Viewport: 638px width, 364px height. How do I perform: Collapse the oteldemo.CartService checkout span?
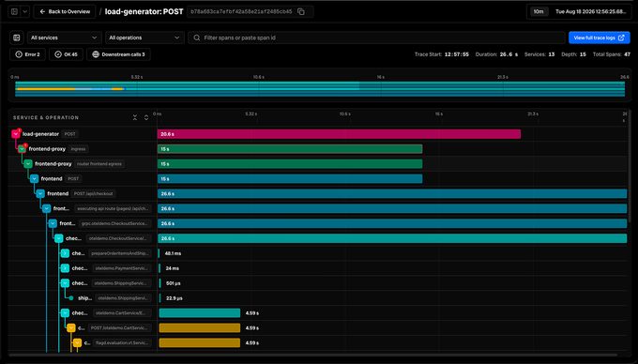(x=65, y=313)
